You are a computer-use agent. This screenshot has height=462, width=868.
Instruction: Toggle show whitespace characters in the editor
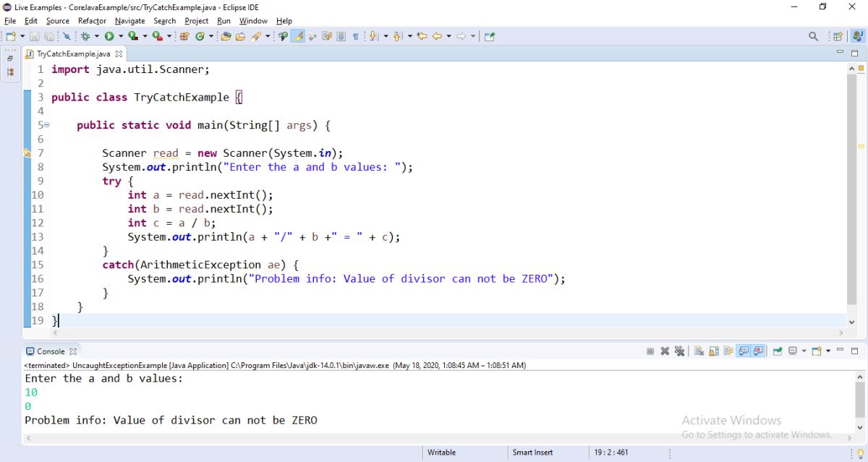pos(355,35)
